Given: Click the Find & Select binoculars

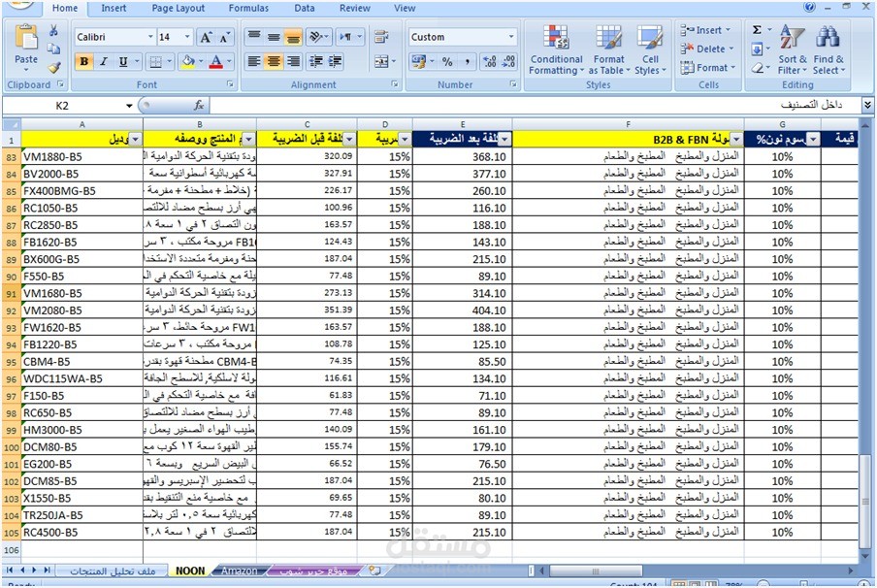Looking at the screenshot, I should (x=828, y=49).
